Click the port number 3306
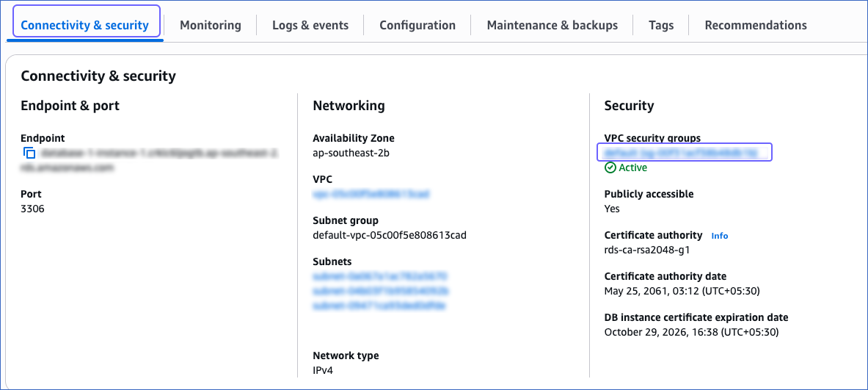Viewport: 868px width, 390px height. 32,209
